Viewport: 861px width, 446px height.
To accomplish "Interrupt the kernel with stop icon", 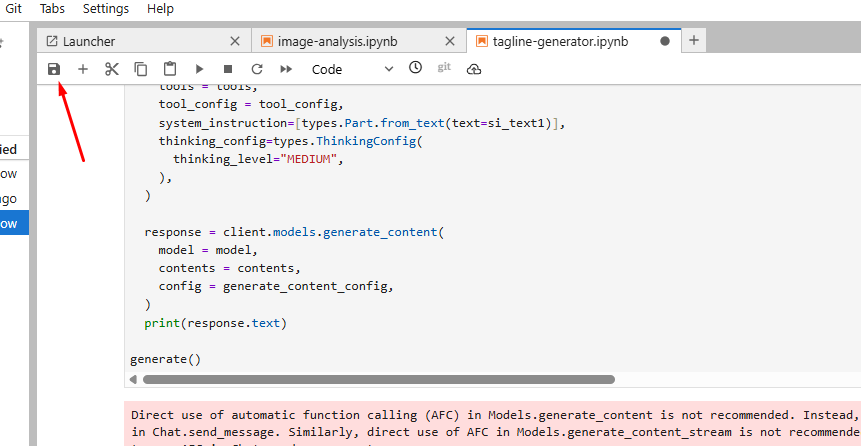I will pyautogui.click(x=228, y=69).
